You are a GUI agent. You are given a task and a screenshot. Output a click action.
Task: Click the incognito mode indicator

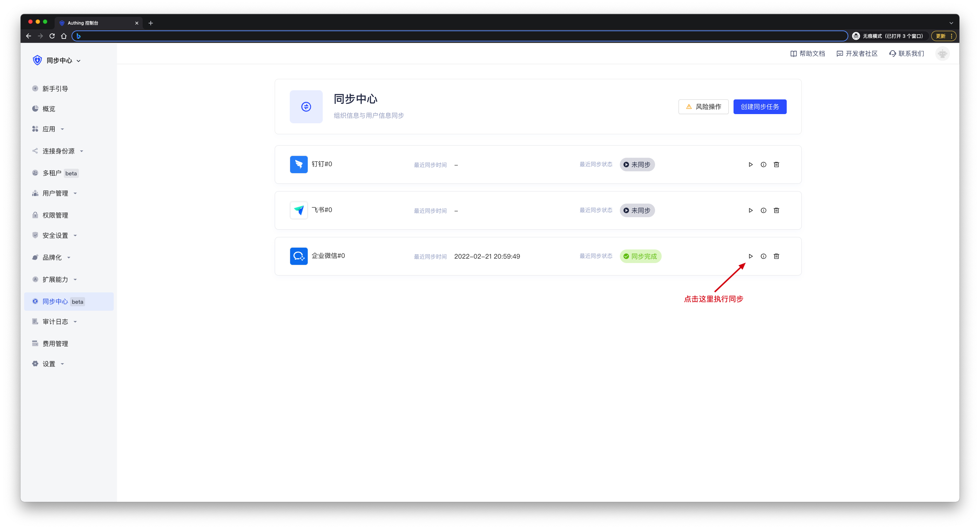tap(889, 36)
